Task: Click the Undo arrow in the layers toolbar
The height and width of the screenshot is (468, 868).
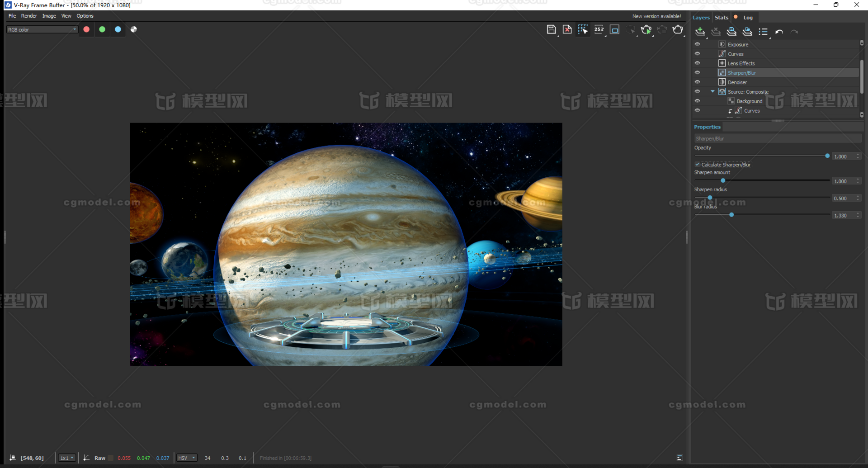Action: [779, 32]
